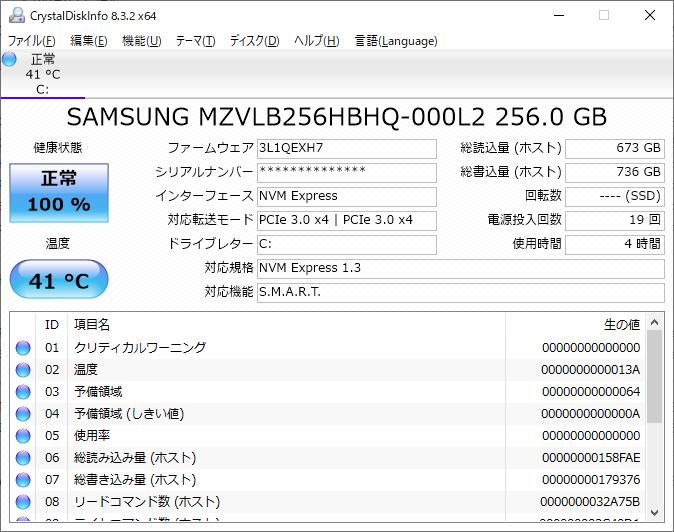Screen dimensions: 674x532
Task: Click the CrystalDiskInfo app icon in title bar
Action: pyautogui.click(x=17, y=15)
